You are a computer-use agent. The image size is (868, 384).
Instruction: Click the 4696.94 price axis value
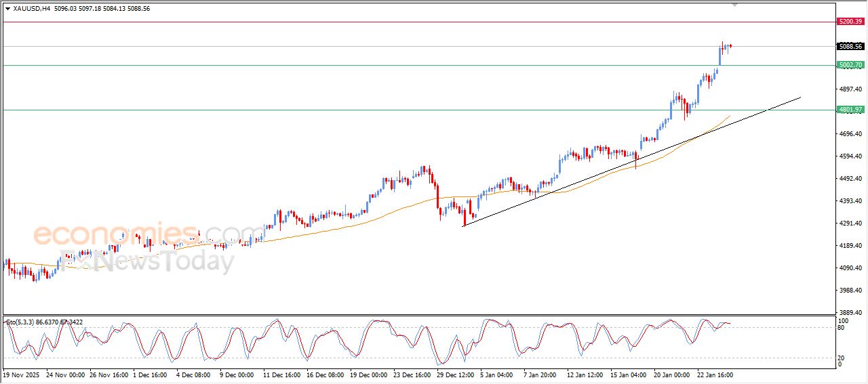click(850, 134)
